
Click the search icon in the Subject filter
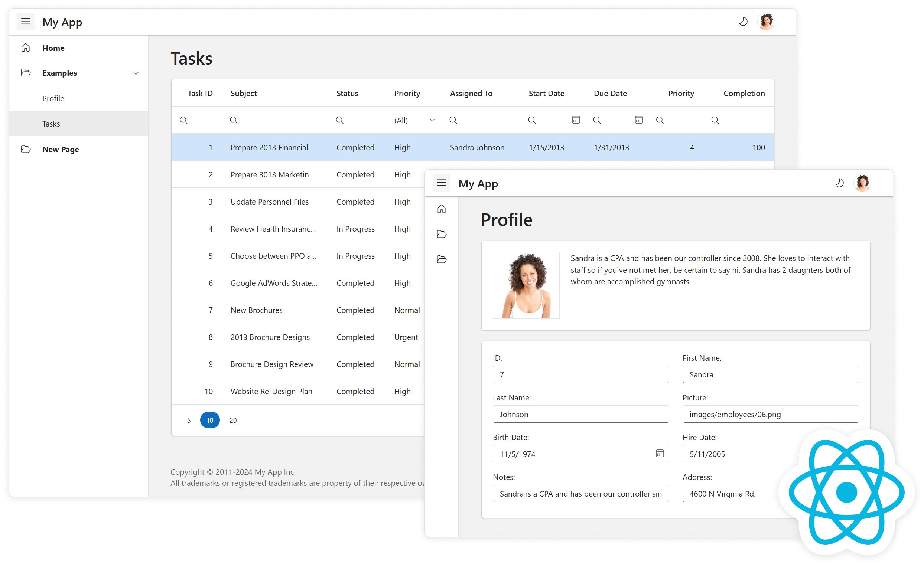pyautogui.click(x=234, y=120)
